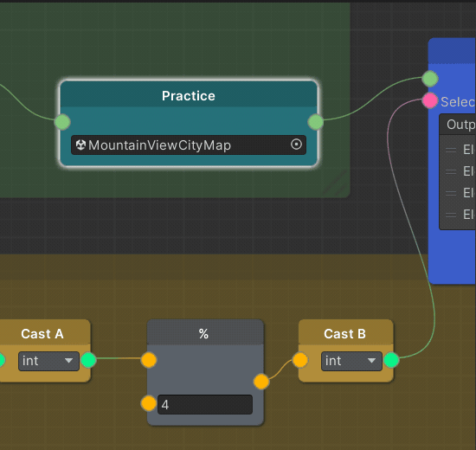This screenshot has height=450, width=476.
Task: Click the Outp list header on blue node
Action: (x=458, y=125)
